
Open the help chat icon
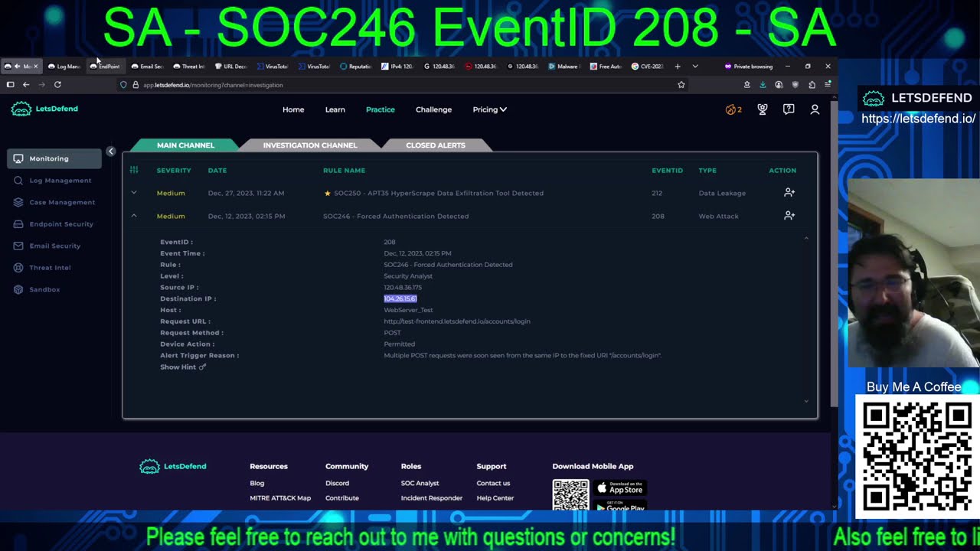[789, 109]
